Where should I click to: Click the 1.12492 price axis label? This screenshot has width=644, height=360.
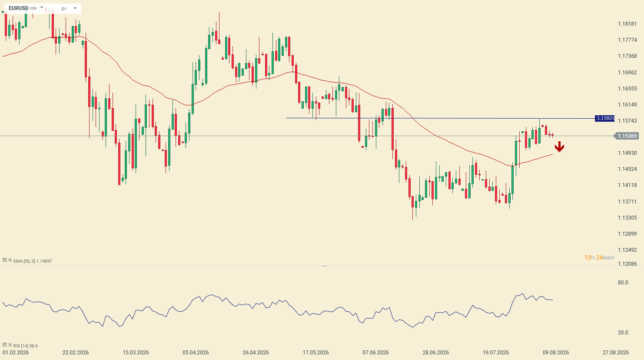tap(627, 250)
